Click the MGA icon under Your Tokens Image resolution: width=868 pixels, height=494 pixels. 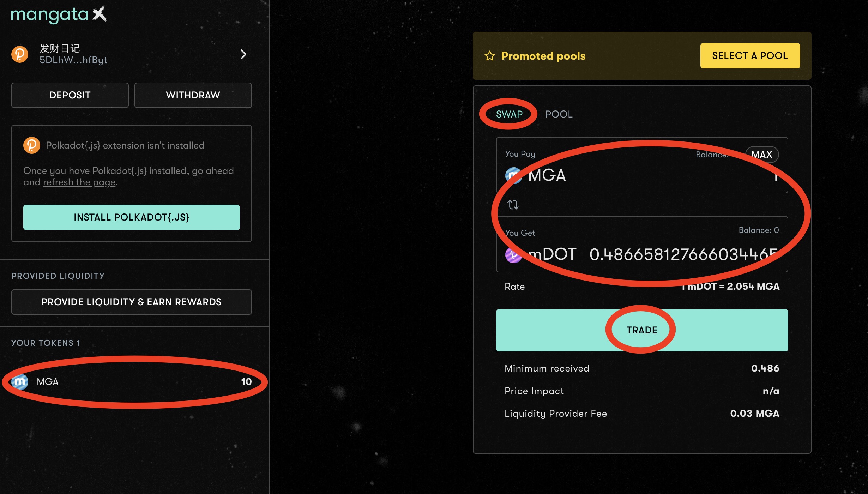20,382
